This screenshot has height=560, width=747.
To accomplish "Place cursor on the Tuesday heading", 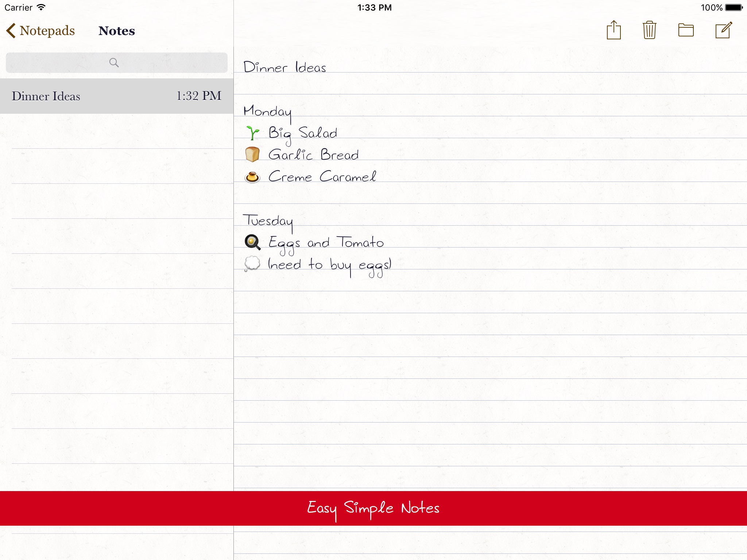I will [x=268, y=221].
